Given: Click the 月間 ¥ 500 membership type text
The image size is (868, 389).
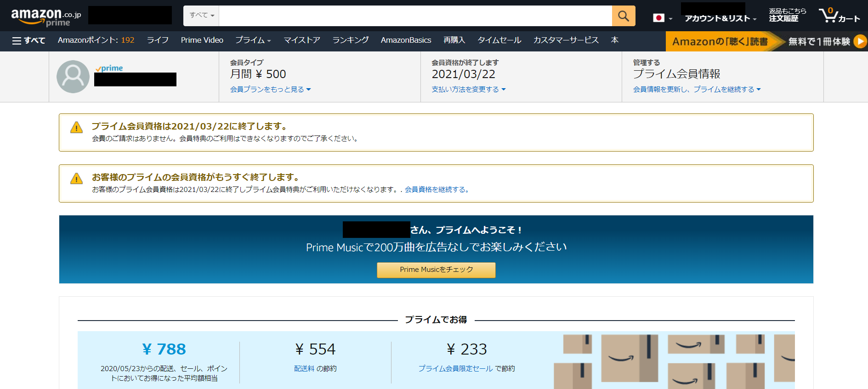Looking at the screenshot, I should point(258,74).
